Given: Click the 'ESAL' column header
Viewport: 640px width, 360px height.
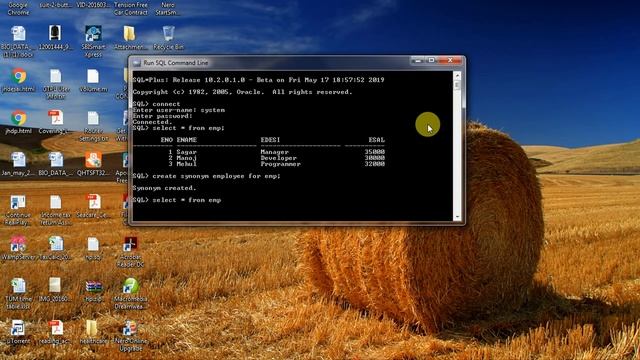Looking at the screenshot, I should coord(377,140).
